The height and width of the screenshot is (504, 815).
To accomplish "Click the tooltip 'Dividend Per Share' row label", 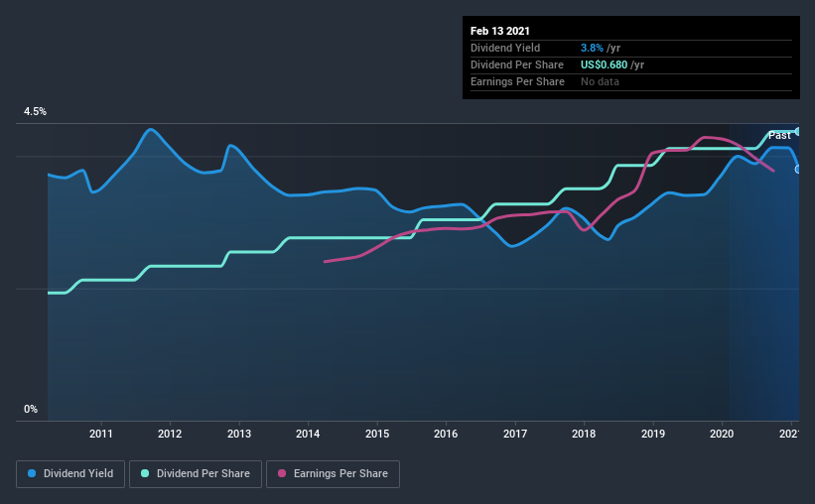I will tap(517, 64).
